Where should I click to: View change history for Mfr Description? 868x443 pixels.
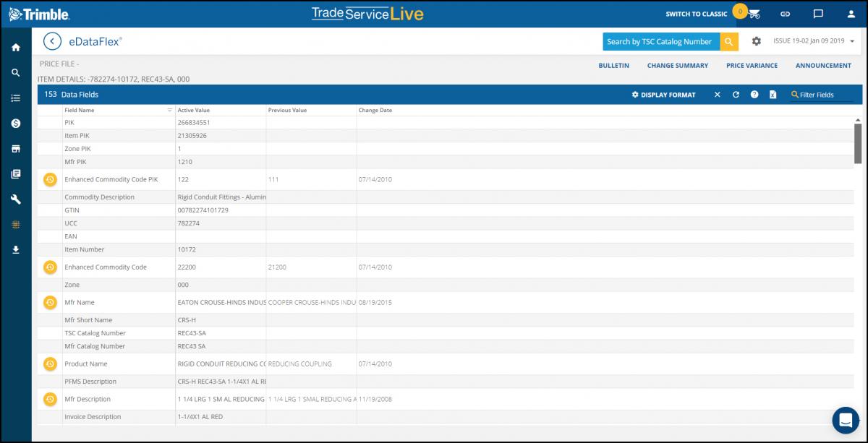[50, 399]
